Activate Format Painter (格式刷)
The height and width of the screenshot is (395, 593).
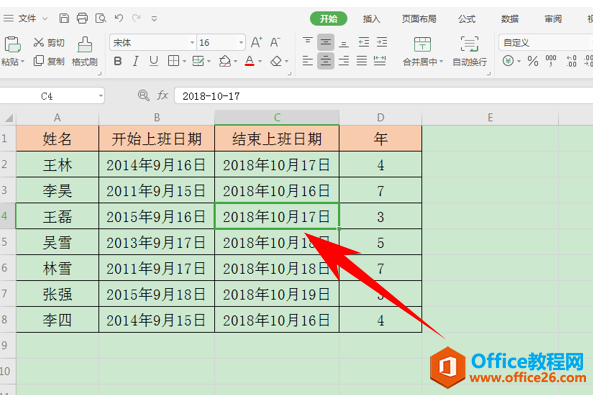click(85, 51)
